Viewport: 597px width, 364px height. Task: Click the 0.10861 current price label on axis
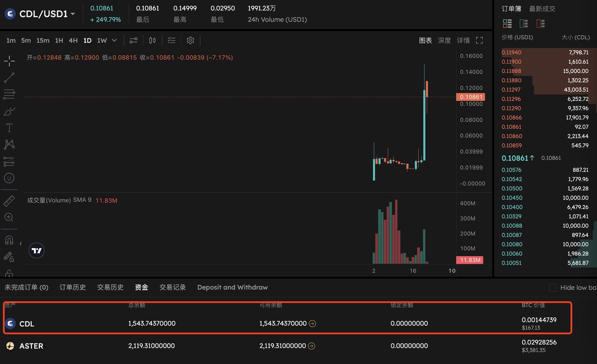(x=470, y=97)
